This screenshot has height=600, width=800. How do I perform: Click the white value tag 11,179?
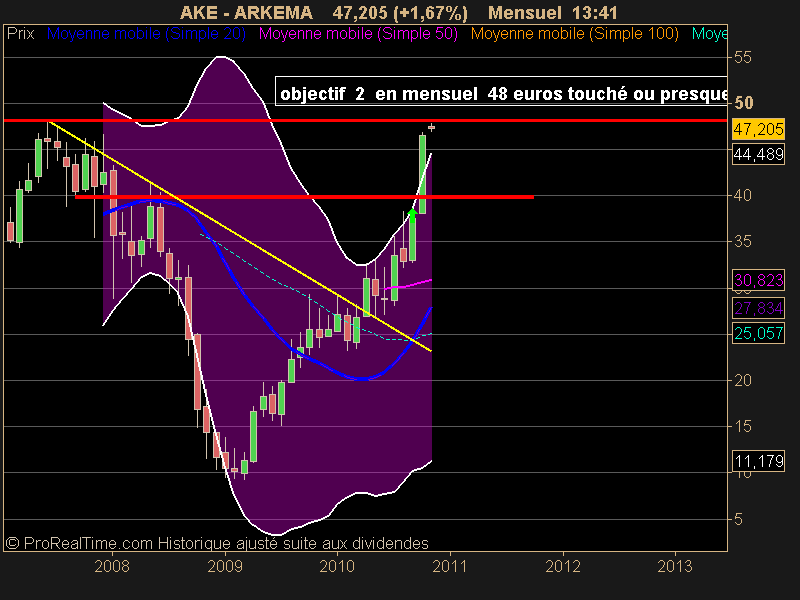(x=758, y=461)
